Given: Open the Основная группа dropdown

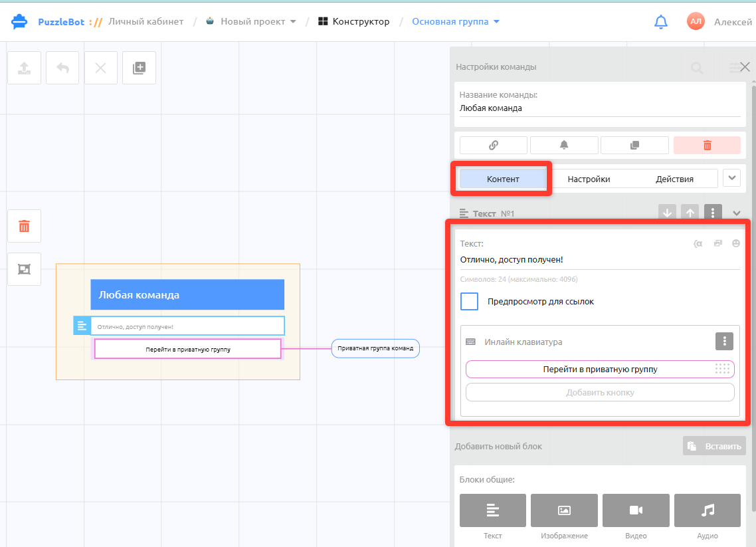Looking at the screenshot, I should [456, 22].
